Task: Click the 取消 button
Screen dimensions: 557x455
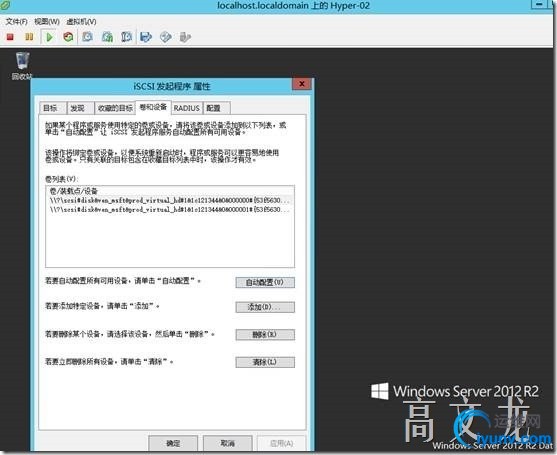Action: [228, 443]
